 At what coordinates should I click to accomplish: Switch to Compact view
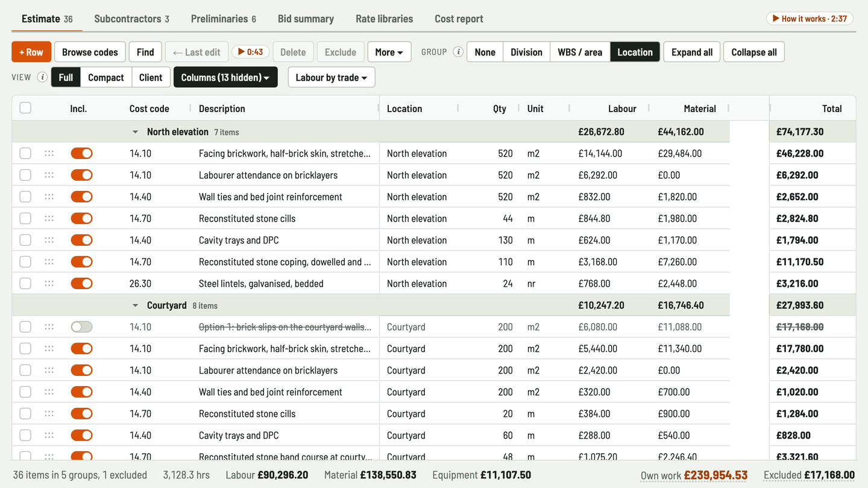[x=106, y=77]
